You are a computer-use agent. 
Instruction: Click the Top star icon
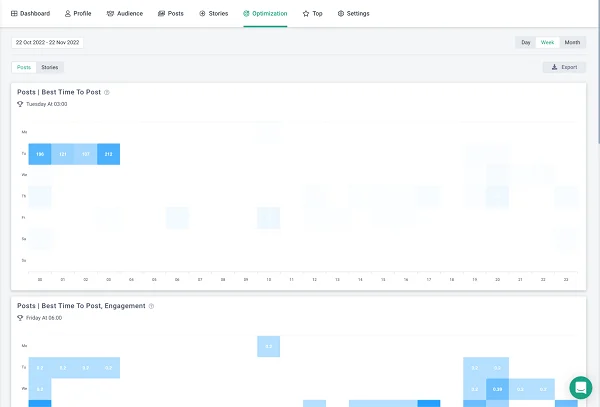coord(306,14)
